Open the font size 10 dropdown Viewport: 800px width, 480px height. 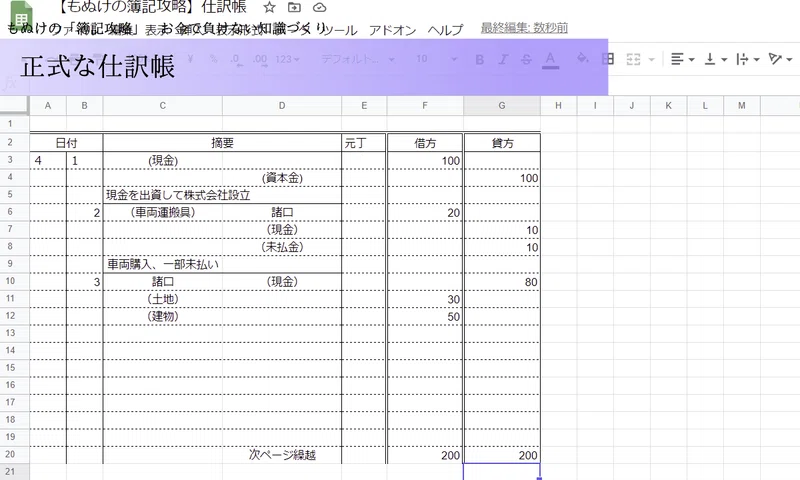(436, 59)
